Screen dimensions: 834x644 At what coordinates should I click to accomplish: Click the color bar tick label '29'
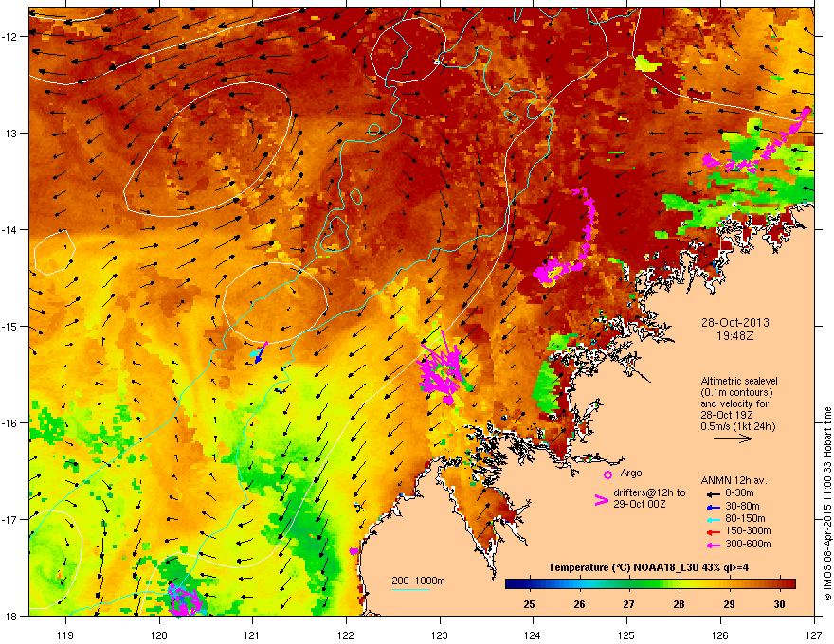729,604
